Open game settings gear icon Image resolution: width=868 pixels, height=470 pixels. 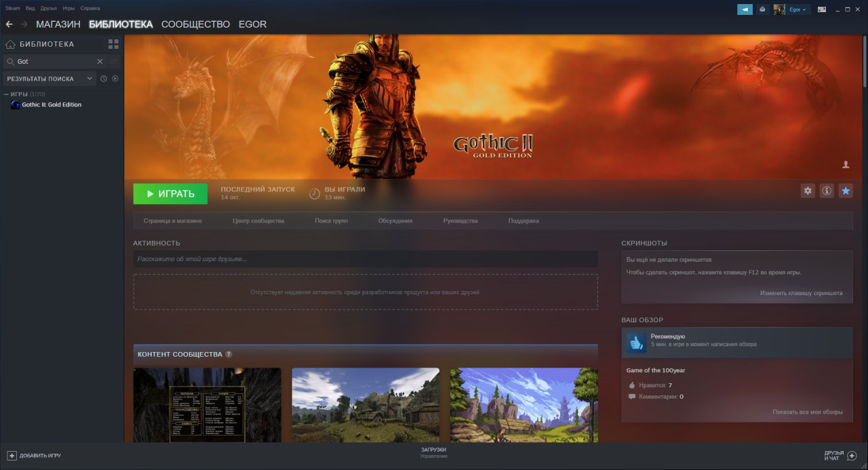pos(808,191)
